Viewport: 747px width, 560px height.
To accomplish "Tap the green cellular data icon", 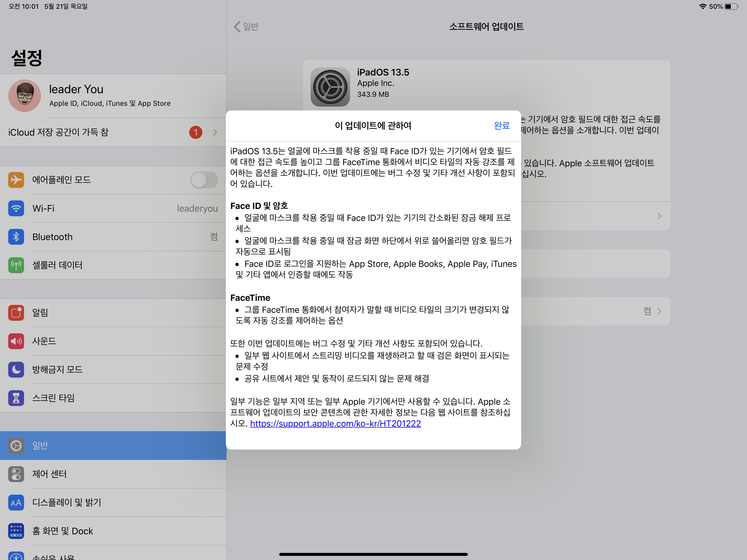I will pos(16,265).
